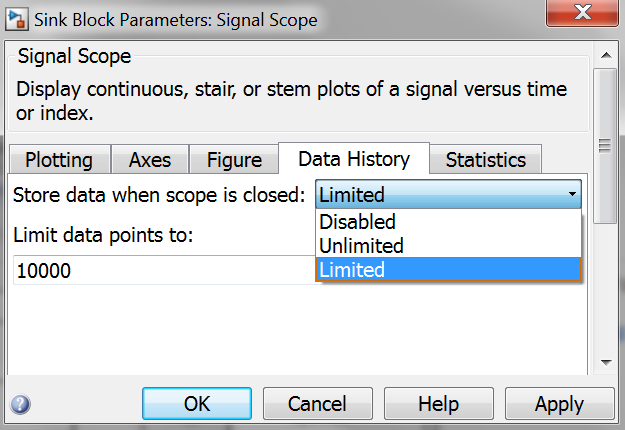
Task: Choose Unlimited in the dropdown list
Action: 448,245
